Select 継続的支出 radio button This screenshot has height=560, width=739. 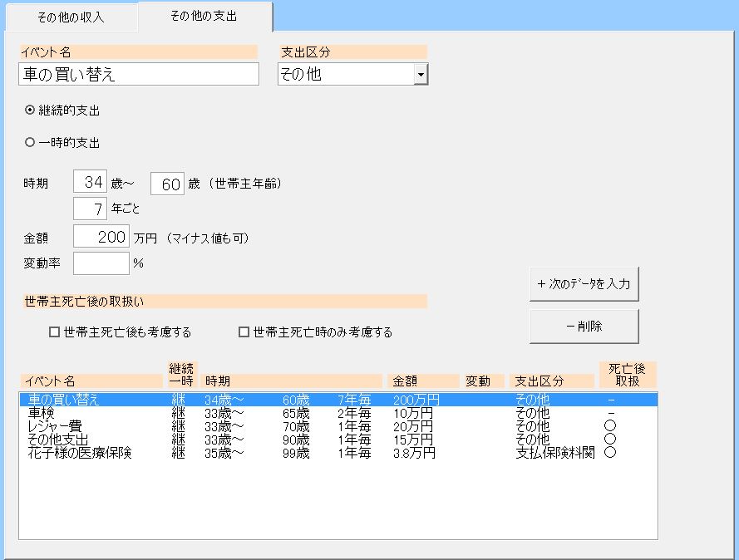[31, 110]
